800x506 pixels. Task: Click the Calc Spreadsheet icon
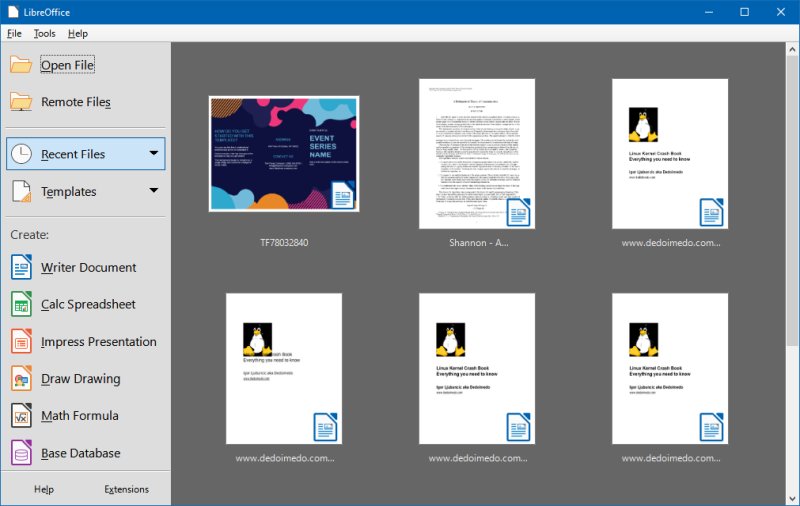point(22,304)
